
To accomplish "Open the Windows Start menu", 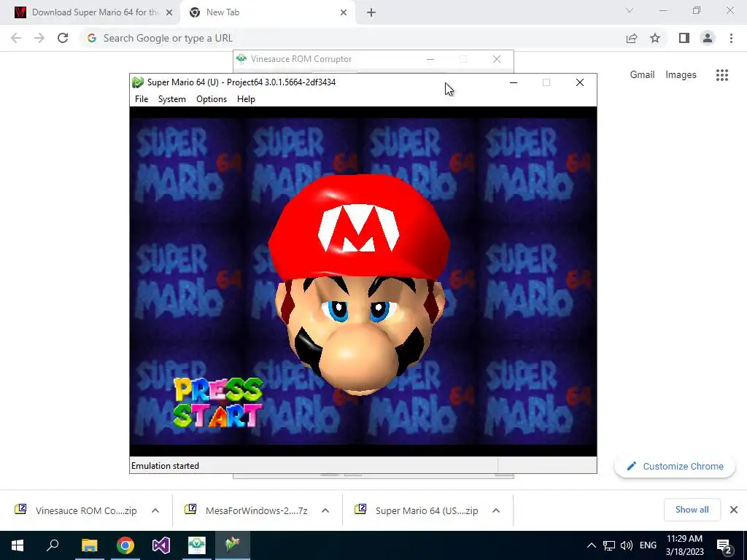I will (x=18, y=545).
